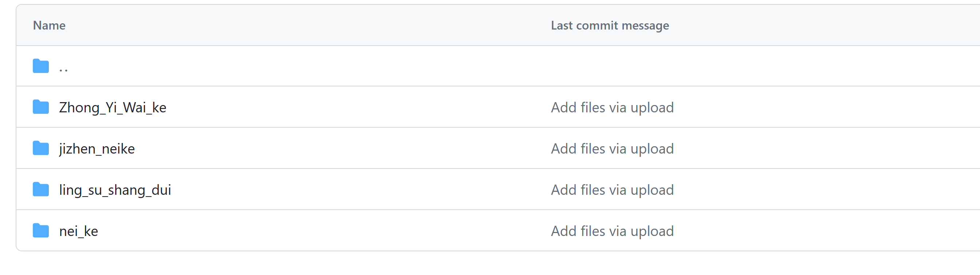Click blank area between nei_ke name and commit

323,231
